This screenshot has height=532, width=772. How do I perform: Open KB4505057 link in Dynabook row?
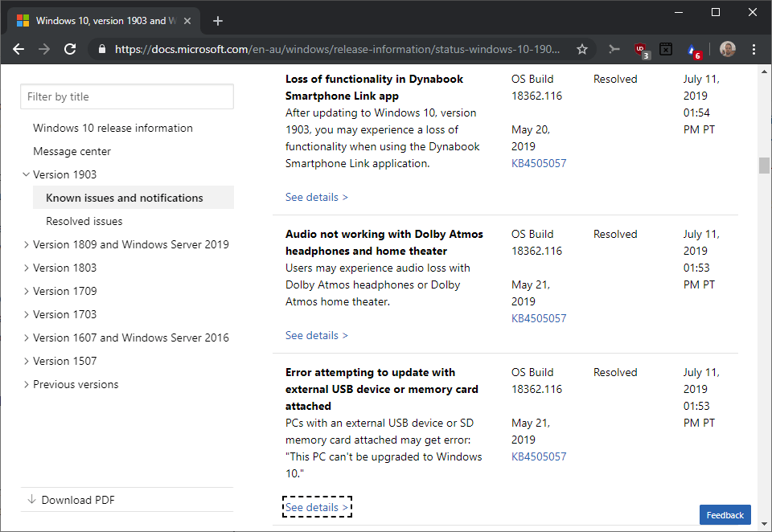(x=539, y=163)
